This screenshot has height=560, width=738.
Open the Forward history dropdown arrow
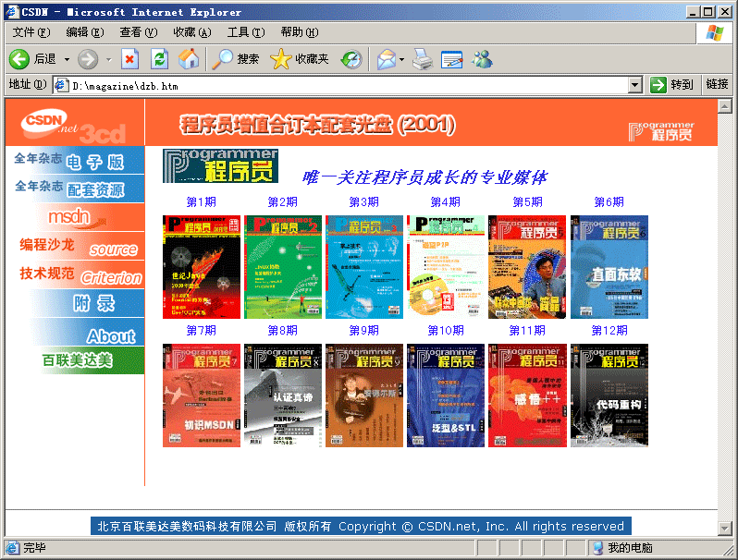click(x=109, y=60)
